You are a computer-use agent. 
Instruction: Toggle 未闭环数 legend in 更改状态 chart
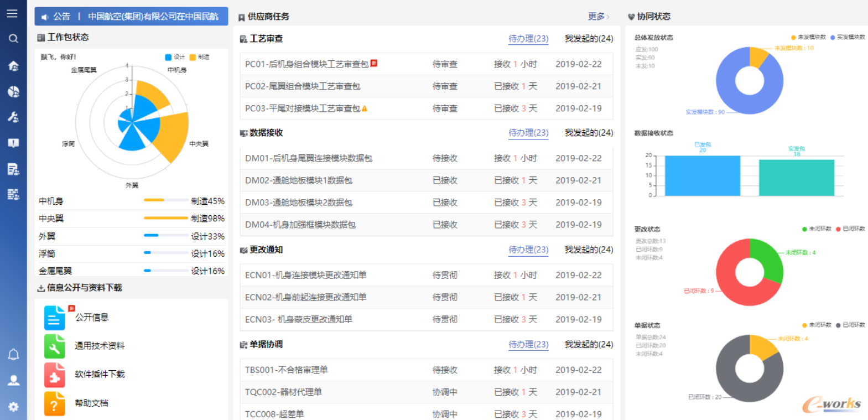coord(817,229)
